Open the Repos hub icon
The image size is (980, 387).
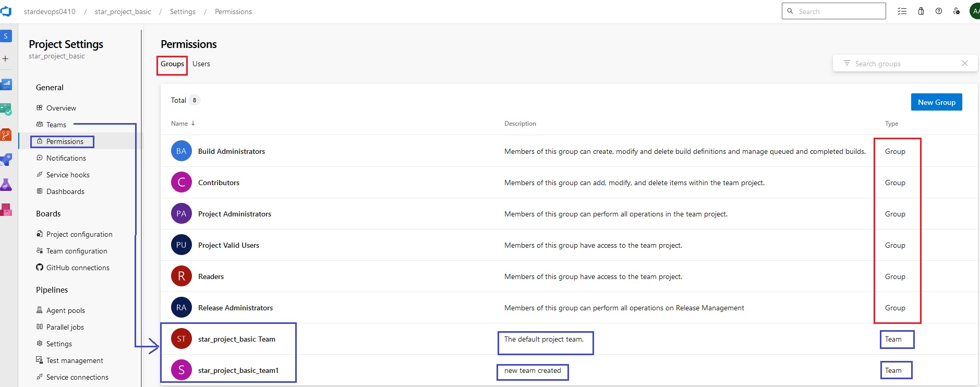click(x=6, y=135)
